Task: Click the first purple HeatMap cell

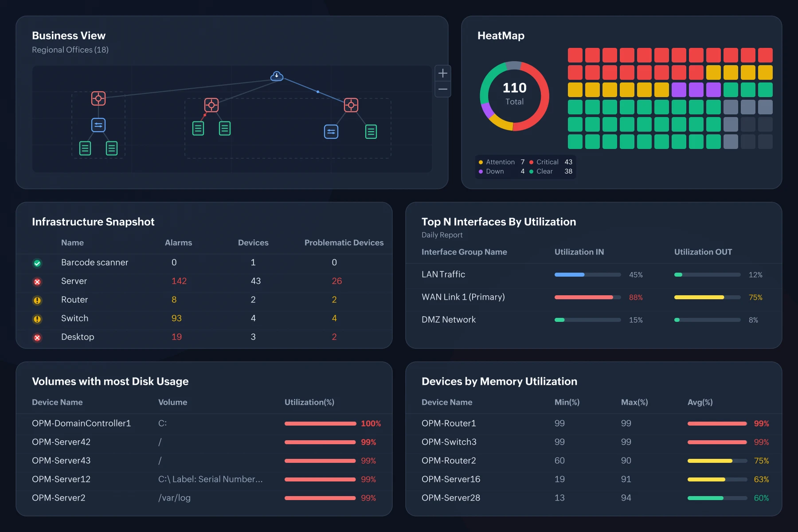Action: click(x=679, y=90)
